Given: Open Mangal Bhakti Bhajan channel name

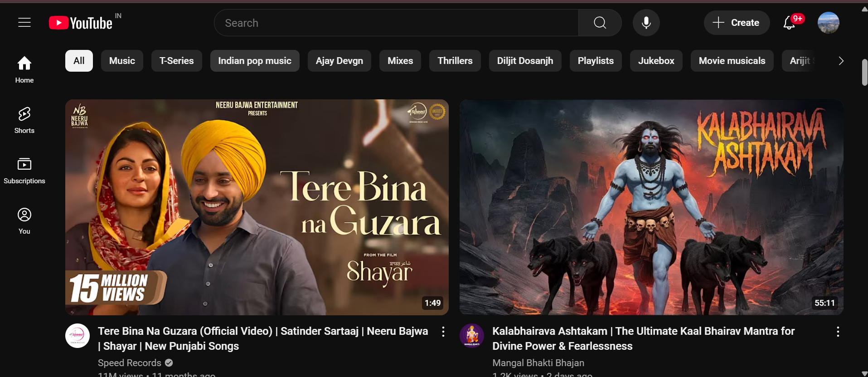Looking at the screenshot, I should tap(538, 363).
